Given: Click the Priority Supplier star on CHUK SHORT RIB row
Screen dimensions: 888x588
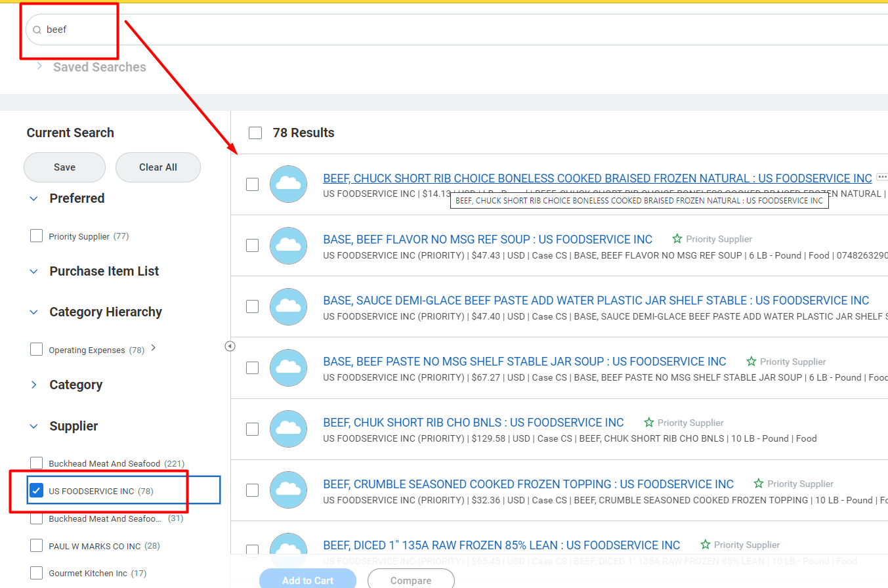Looking at the screenshot, I should coord(649,423).
